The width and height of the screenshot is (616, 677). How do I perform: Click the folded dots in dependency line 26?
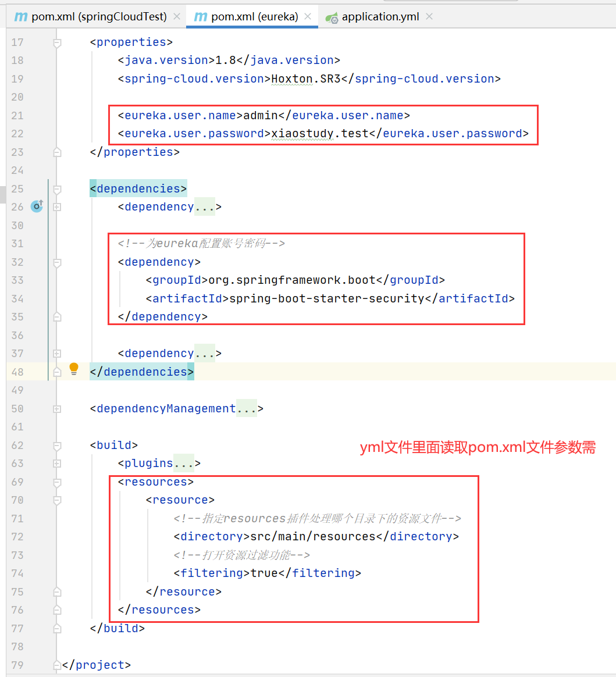(205, 207)
